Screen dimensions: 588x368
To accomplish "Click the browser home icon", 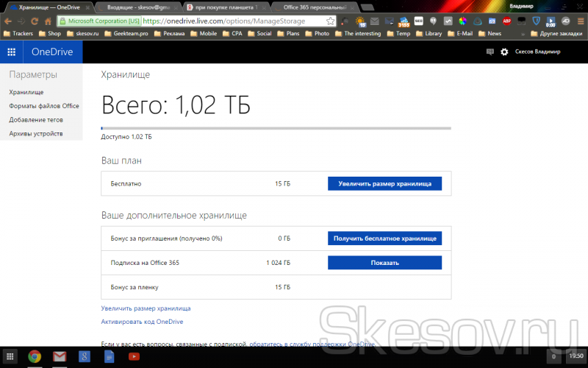I will coord(48,21).
